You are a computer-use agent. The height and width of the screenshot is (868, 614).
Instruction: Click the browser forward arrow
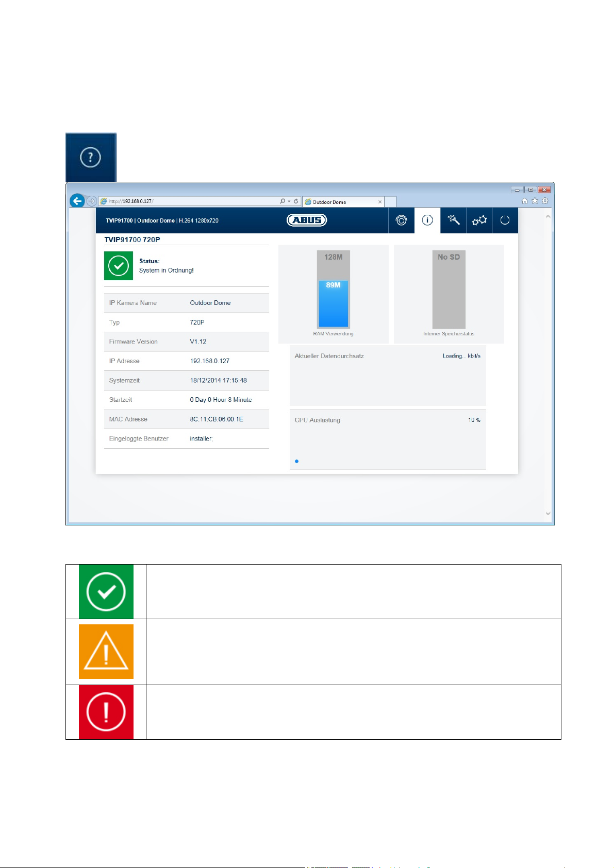click(91, 201)
